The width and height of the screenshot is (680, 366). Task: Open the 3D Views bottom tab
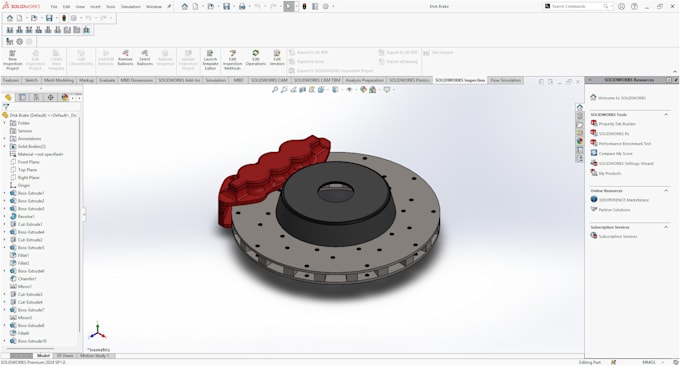tap(65, 356)
